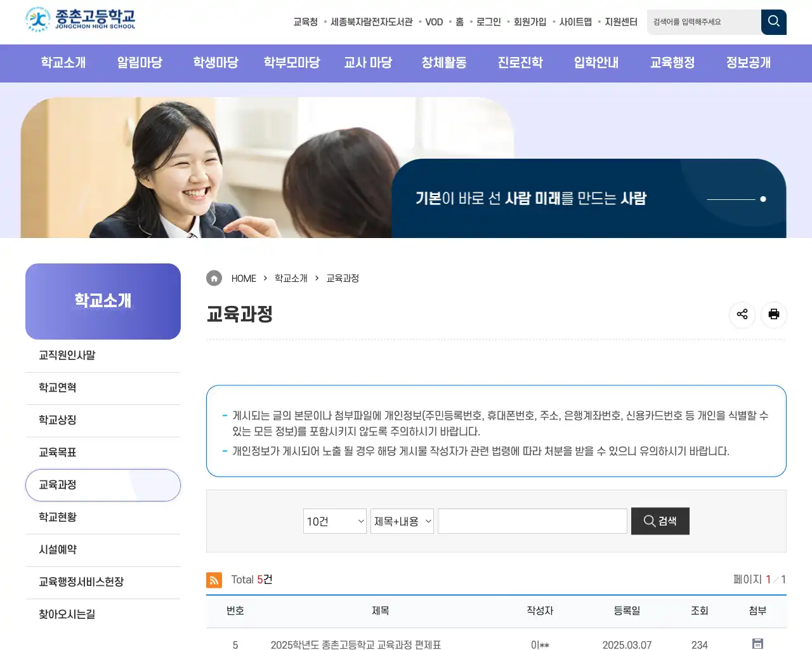Open the 정보공개 main menu
This screenshot has height=650, width=812.
(749, 63)
